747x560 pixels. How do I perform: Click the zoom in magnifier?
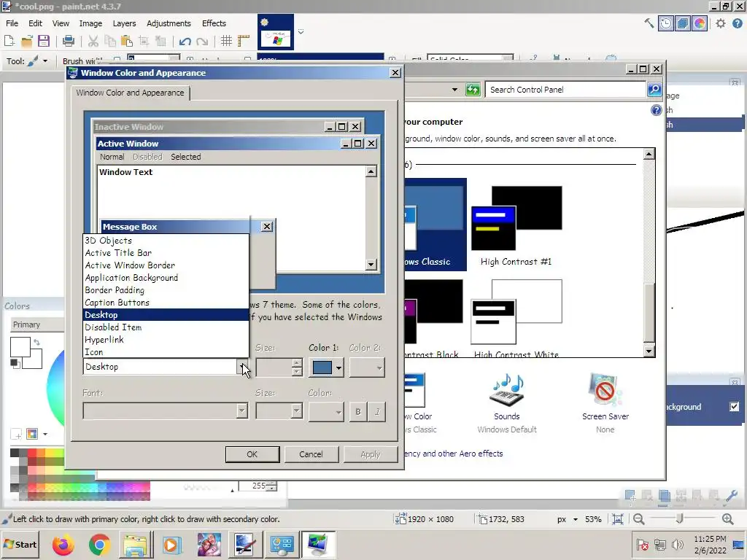tap(727, 519)
